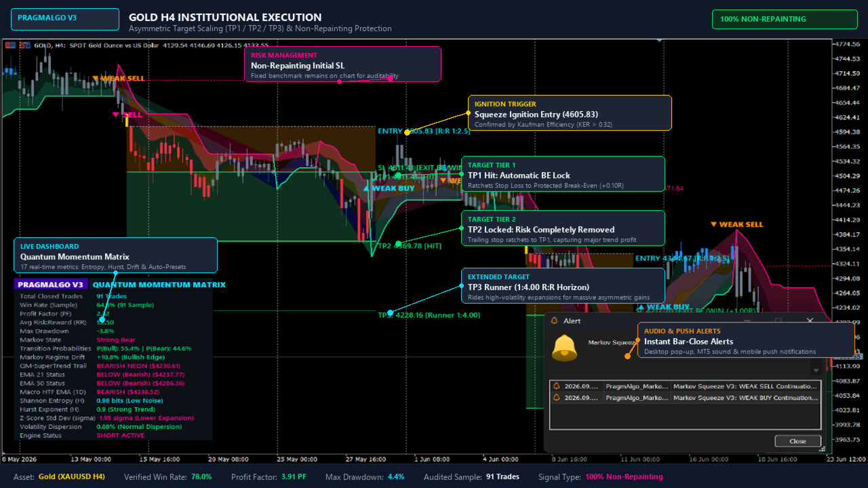Image resolution: width=868 pixels, height=488 pixels.
Task: Close the Alert window with X
Action: tap(810, 321)
